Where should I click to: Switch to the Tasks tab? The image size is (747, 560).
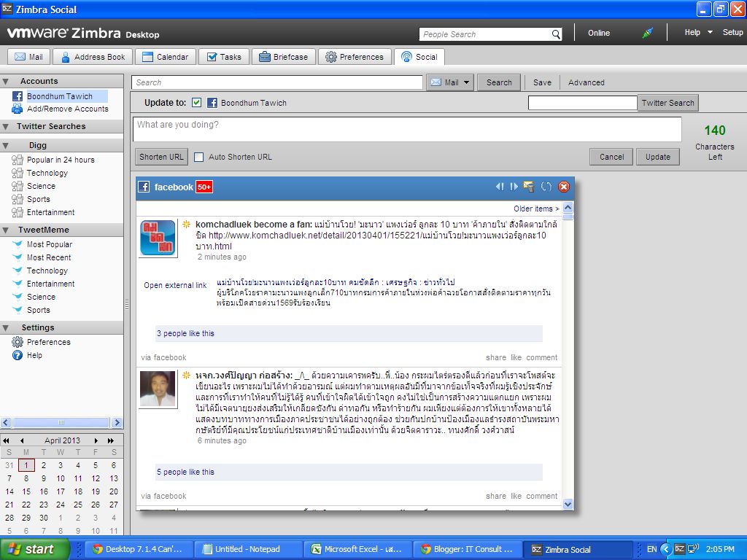(224, 57)
